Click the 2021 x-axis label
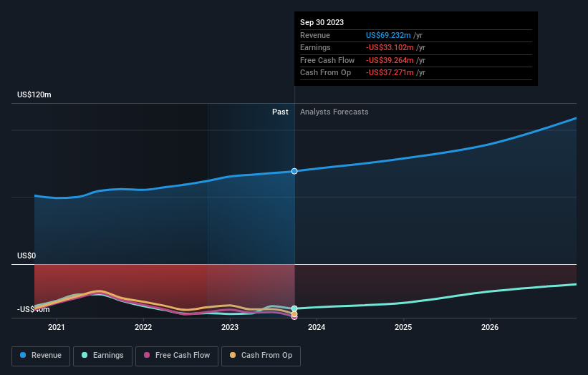This screenshot has height=375, width=588. (x=57, y=328)
